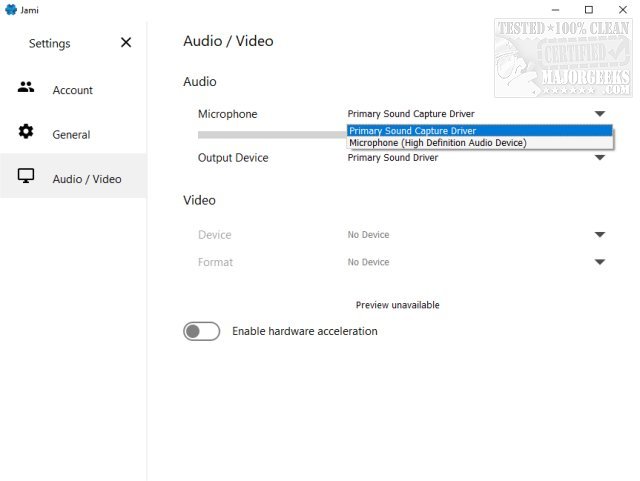Click No Device value in Format row

[368, 262]
